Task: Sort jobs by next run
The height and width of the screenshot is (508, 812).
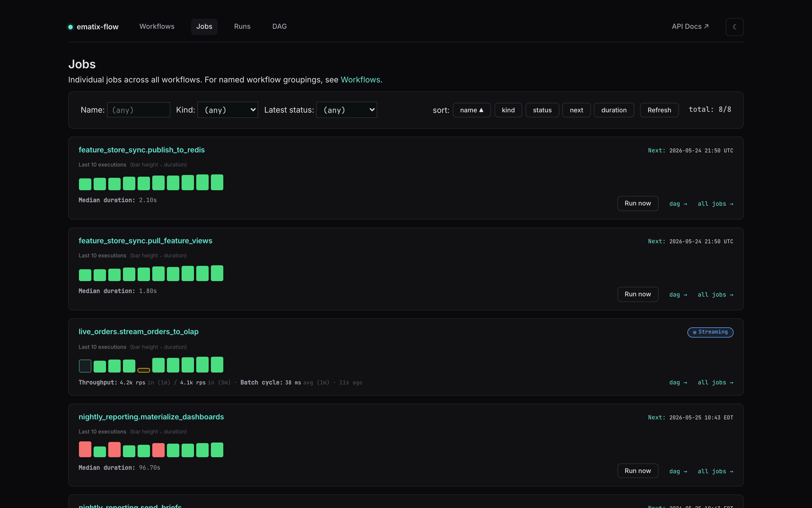Action: point(576,110)
